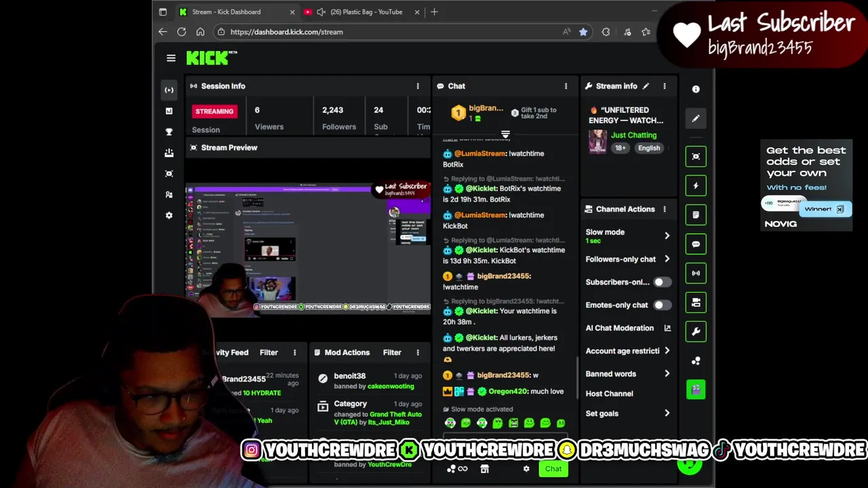Click browser refresh button

181,32
